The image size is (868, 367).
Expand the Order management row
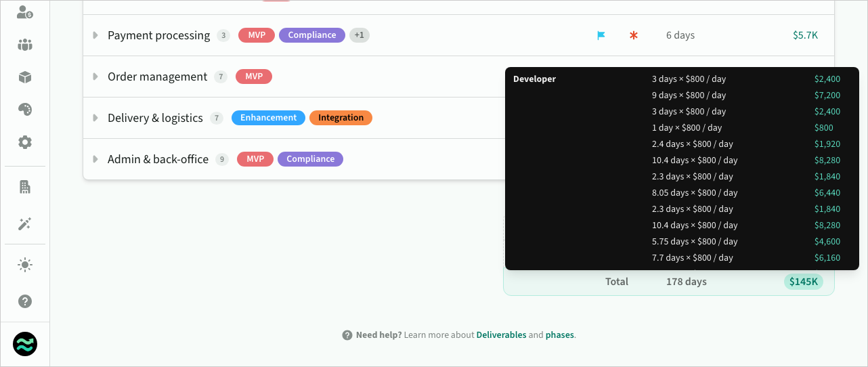pos(95,77)
